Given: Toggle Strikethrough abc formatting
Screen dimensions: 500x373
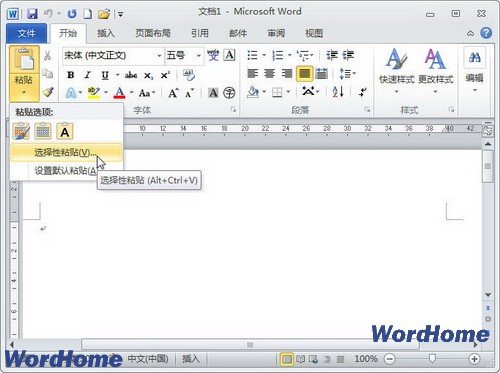Looking at the screenshot, I should [131, 75].
